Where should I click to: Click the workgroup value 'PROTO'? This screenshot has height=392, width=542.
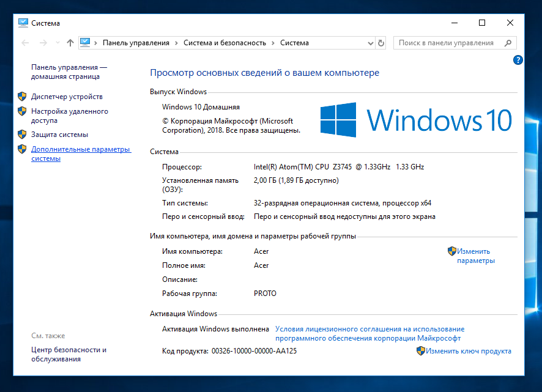[265, 294]
